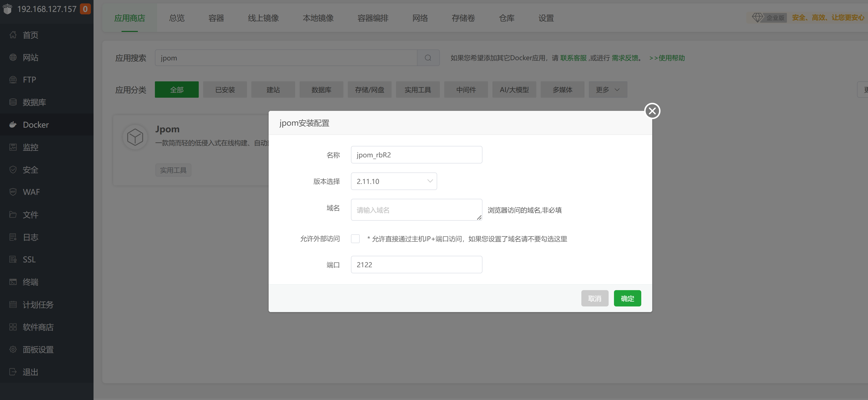Click the logout icon in sidebar
868x400 pixels.
click(x=13, y=372)
